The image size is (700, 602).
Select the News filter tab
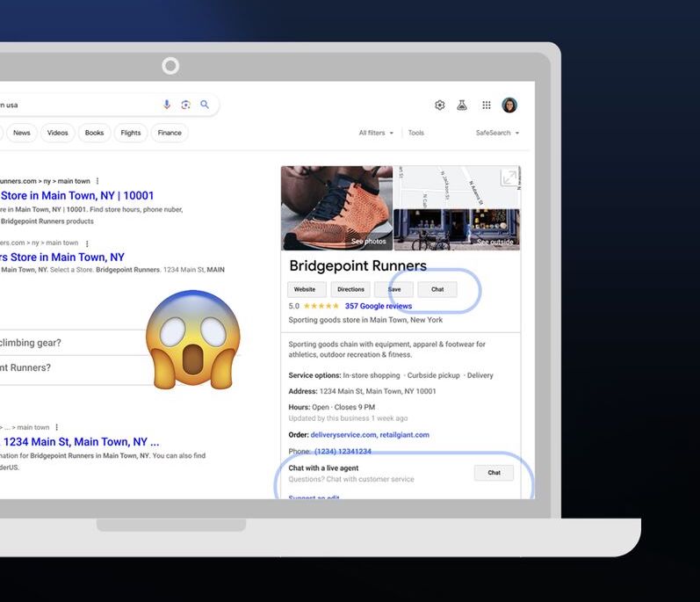click(21, 133)
